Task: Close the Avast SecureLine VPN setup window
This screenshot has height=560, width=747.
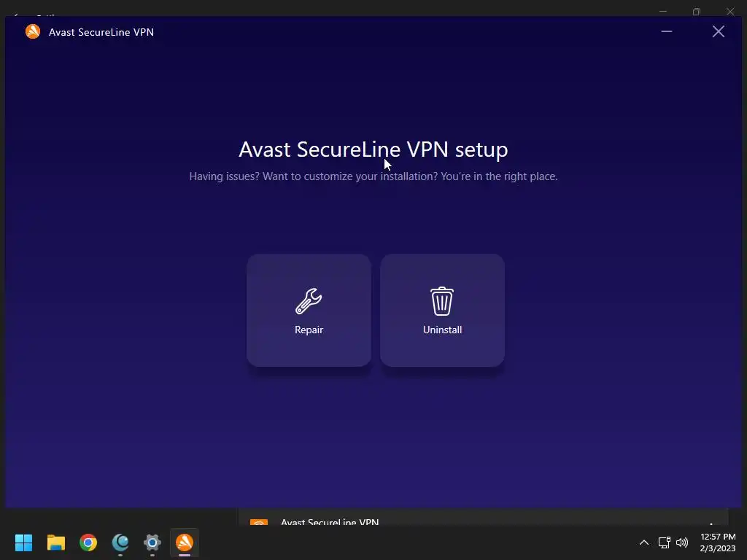Action: point(718,31)
